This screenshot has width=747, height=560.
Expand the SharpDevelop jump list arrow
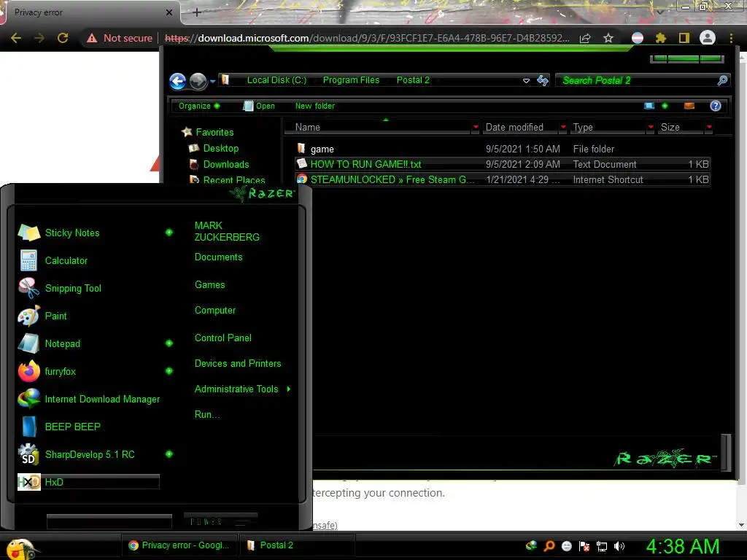[169, 454]
